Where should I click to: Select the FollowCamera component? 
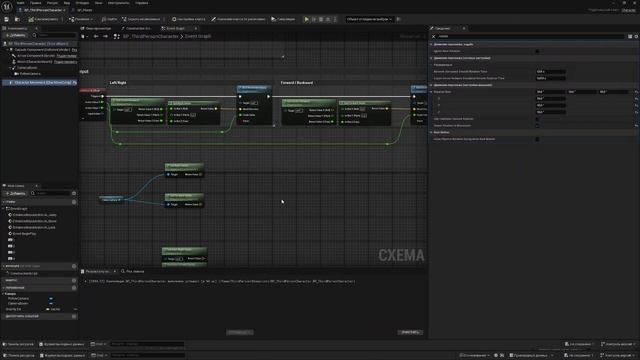(29, 74)
